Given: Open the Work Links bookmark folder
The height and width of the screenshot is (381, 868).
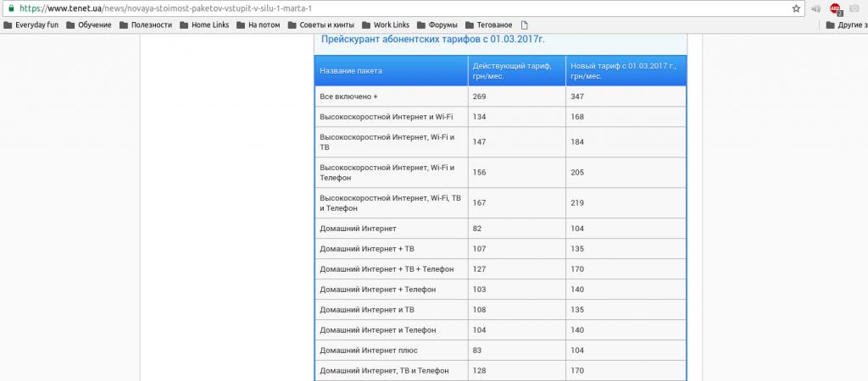Looking at the screenshot, I should (387, 25).
